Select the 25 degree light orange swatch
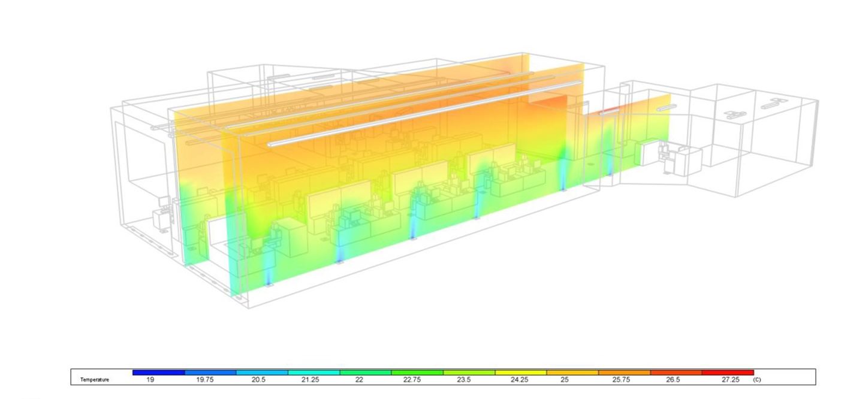 [572, 373]
